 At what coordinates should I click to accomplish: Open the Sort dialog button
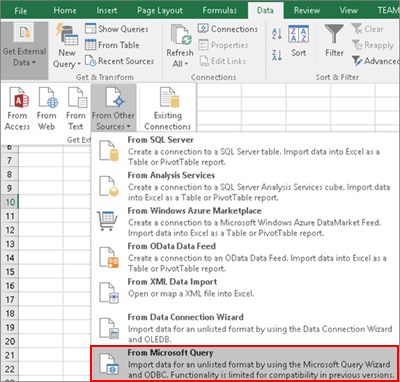pos(298,41)
